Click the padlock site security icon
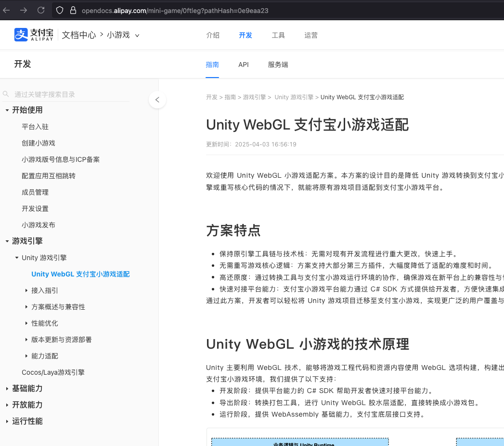This screenshot has width=504, height=446. point(73,10)
